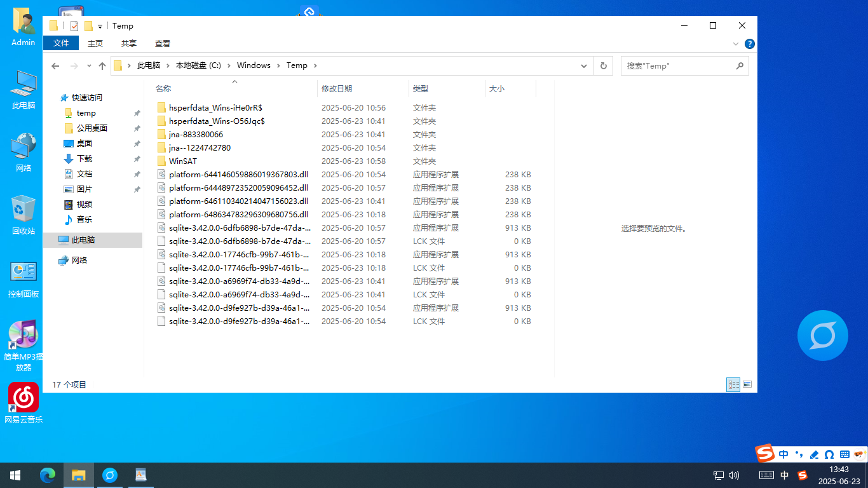The height and width of the screenshot is (488, 868).
Task: Select 桌面 in the navigation pane
Action: click(85, 144)
